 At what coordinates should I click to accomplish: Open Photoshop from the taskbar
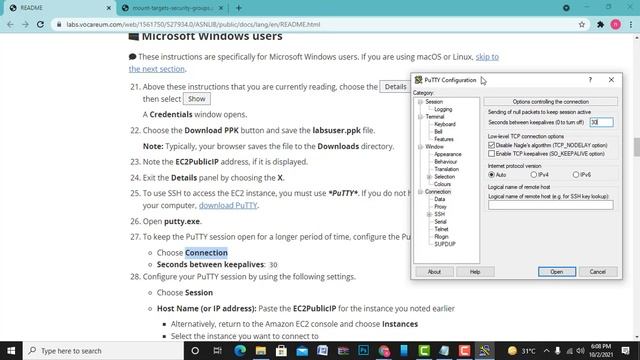363,351
